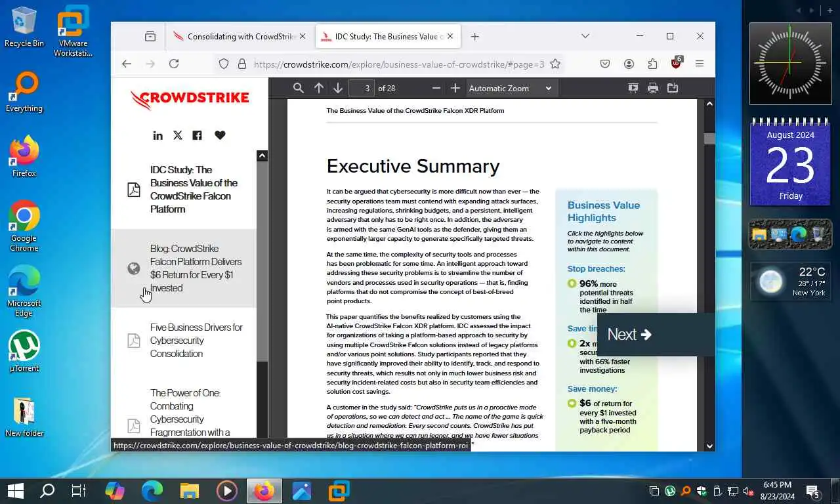Open the extensions puzzle icon
Screen dimensions: 840x504
tap(652, 64)
